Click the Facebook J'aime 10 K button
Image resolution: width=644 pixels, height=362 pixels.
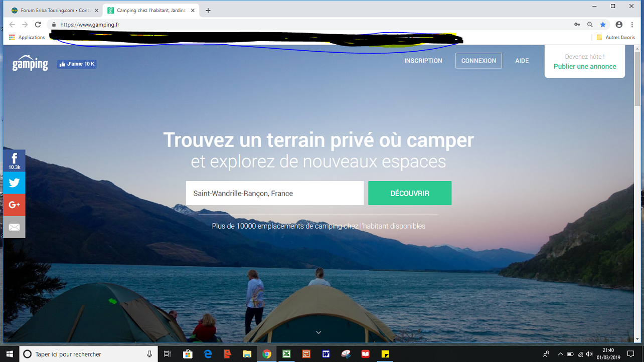[77, 64]
